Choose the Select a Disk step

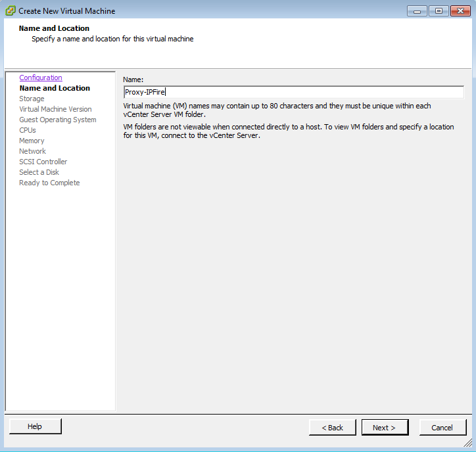(39, 172)
